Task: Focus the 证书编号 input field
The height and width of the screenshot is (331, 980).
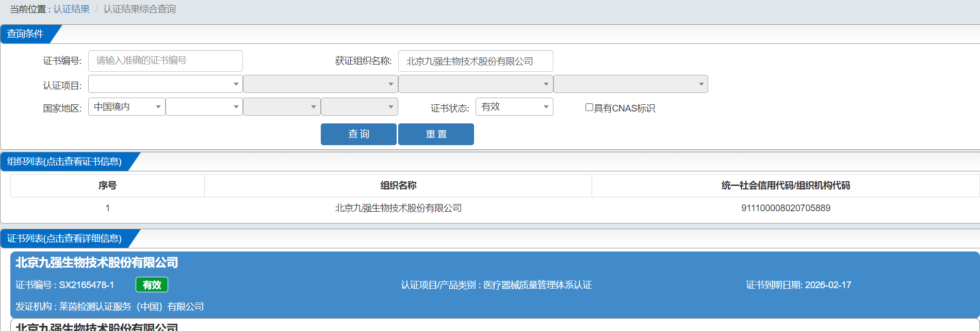Action: pyautogui.click(x=166, y=61)
